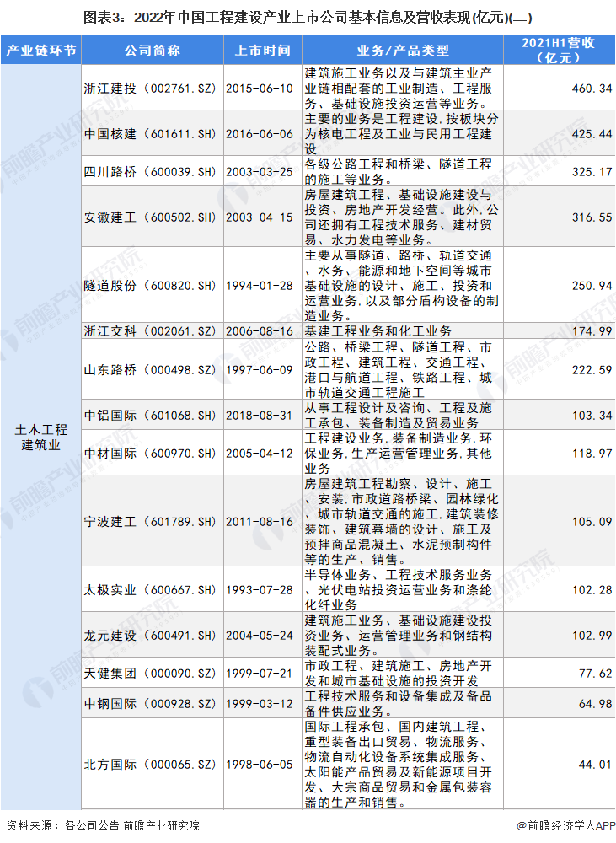The width and height of the screenshot is (616, 843).
Task: Click listing date 2015-06-10
Action: [259, 89]
